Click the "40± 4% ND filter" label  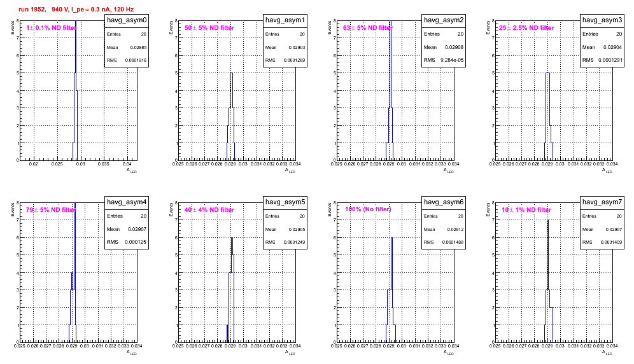(209, 210)
